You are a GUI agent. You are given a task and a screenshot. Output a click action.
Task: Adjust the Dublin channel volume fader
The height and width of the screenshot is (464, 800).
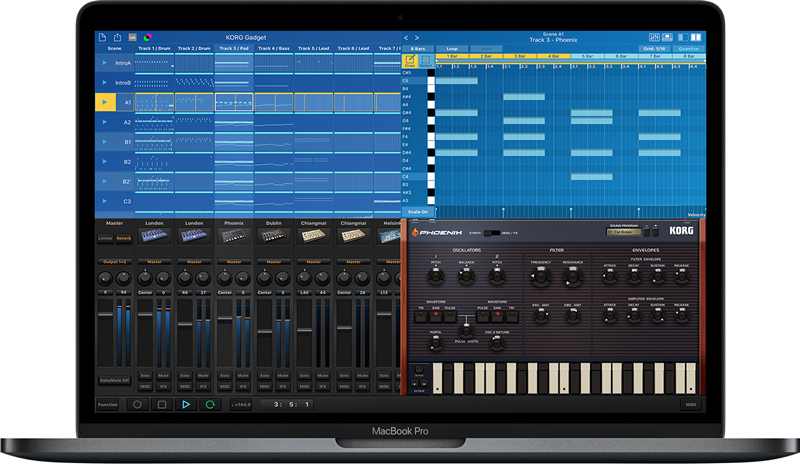coord(264,331)
